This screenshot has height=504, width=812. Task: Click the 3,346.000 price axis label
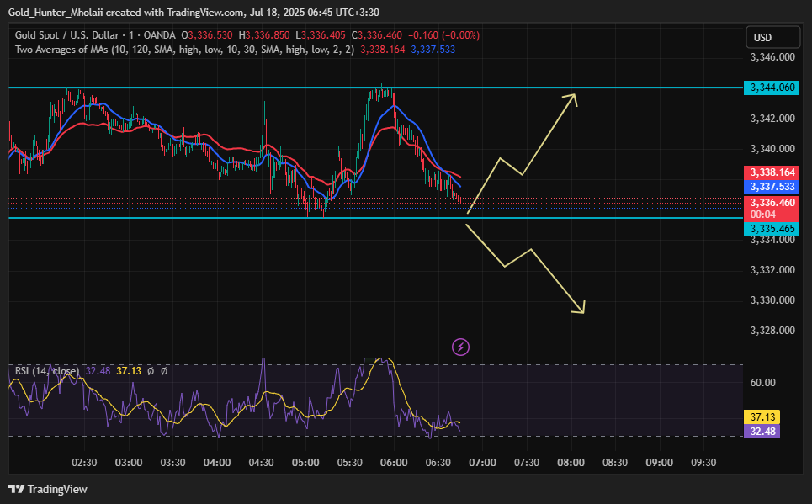tap(772, 57)
